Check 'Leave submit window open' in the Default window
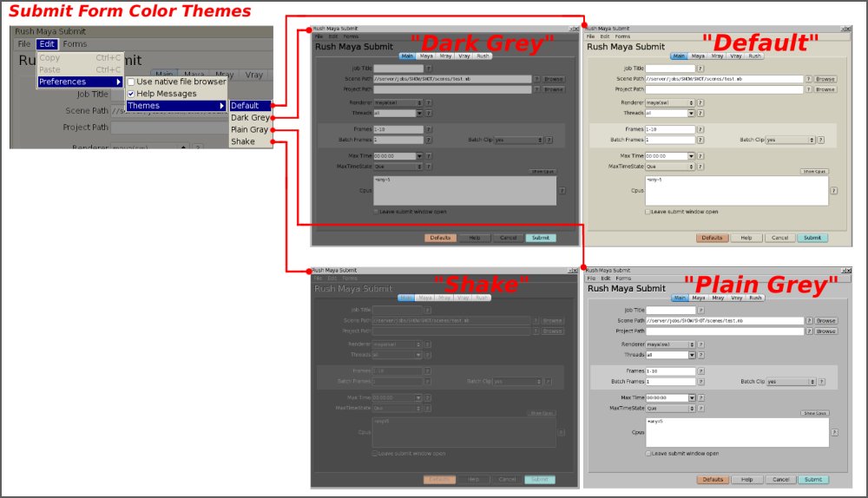Viewport: 868px width, 498px height. coord(648,211)
